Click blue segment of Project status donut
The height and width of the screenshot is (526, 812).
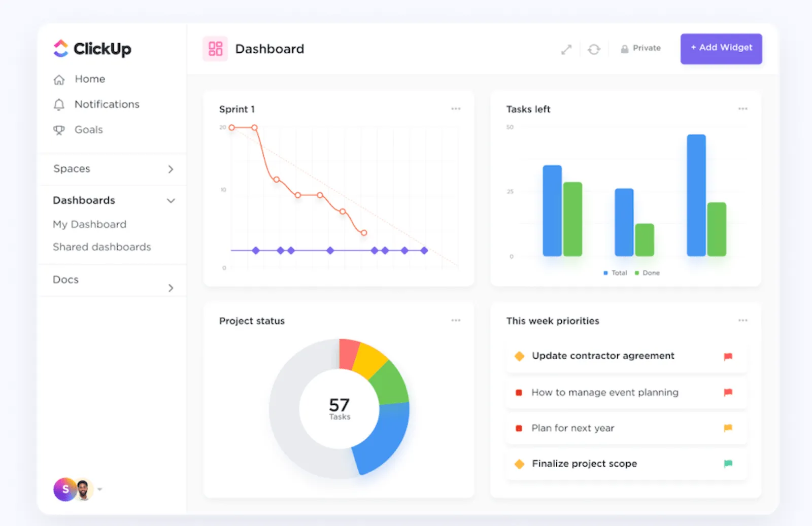[387, 437]
